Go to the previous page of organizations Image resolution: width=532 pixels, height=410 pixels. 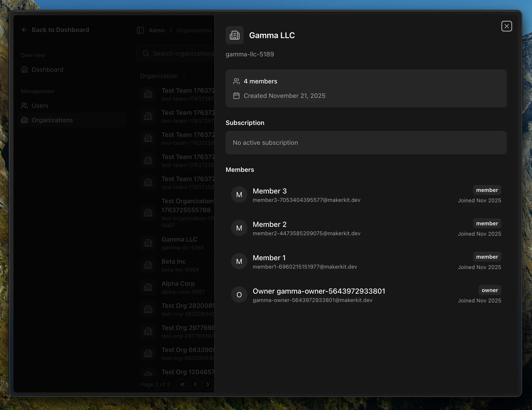point(195,385)
